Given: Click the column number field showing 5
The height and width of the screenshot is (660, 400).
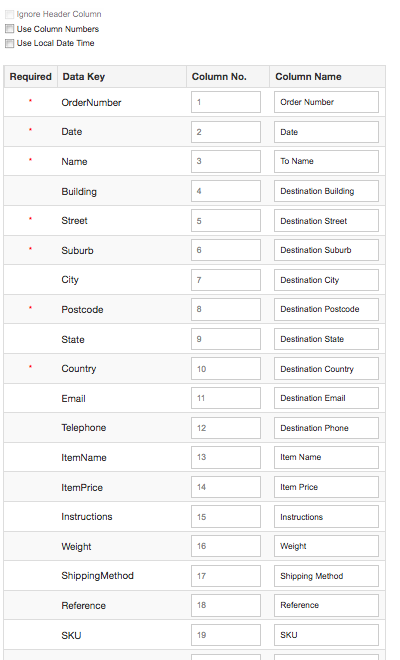Looking at the screenshot, I should [226, 221].
